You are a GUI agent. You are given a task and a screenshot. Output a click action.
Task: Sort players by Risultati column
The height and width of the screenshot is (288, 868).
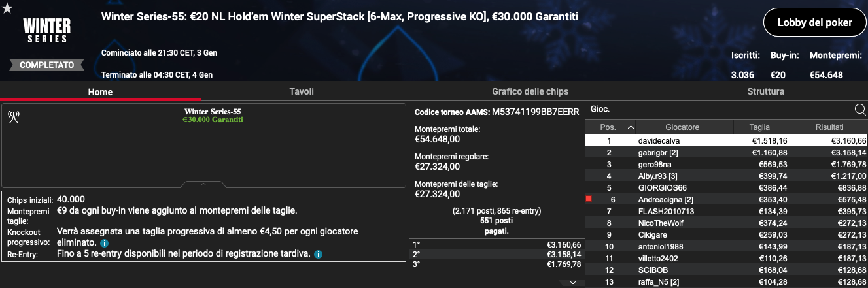(x=829, y=127)
